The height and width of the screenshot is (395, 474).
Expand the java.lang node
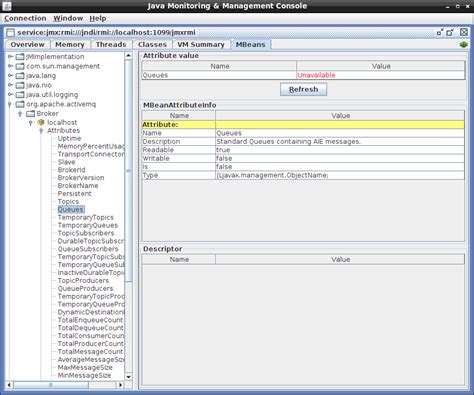(x=10, y=76)
